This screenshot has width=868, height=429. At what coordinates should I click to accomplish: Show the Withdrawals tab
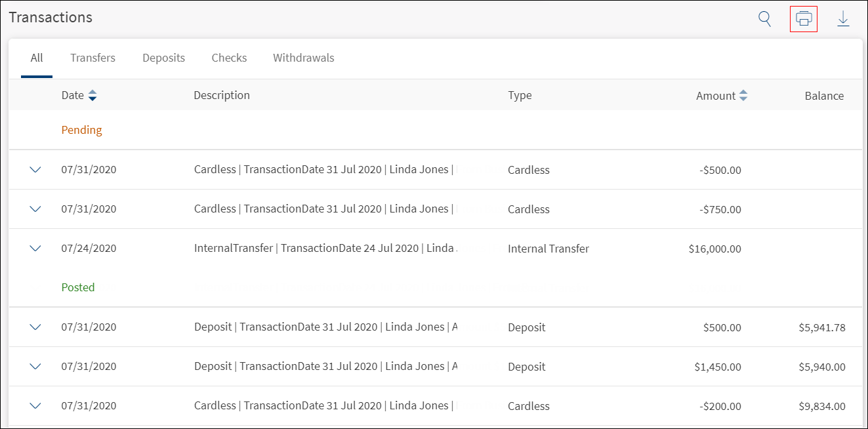coord(303,58)
